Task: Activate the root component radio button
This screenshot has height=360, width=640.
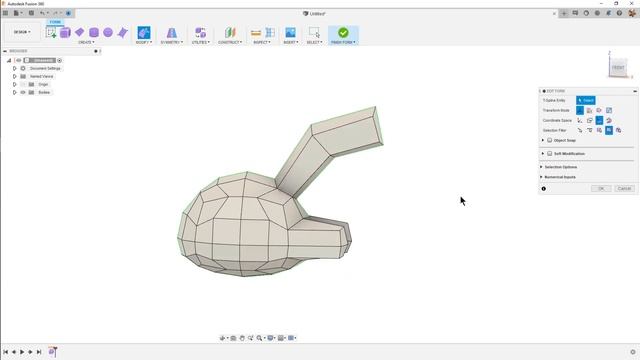Action: pos(60,60)
